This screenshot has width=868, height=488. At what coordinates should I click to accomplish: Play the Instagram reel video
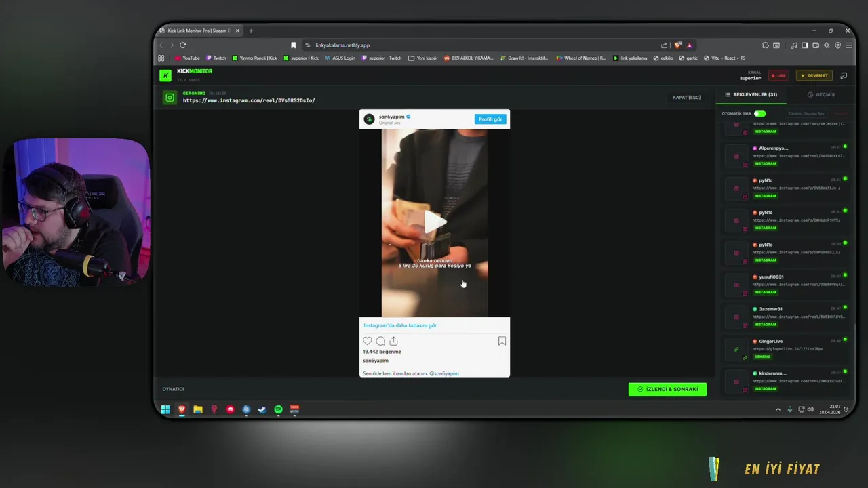pyautogui.click(x=435, y=221)
